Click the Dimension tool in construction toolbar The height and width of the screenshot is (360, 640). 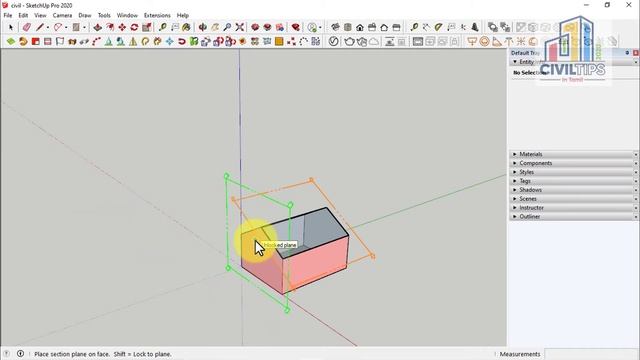coord(426,27)
